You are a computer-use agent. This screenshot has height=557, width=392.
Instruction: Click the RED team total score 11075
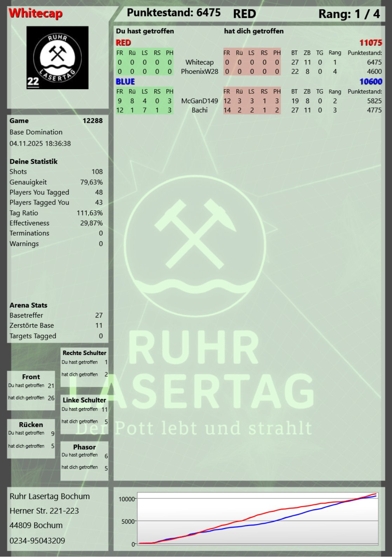[370, 43]
